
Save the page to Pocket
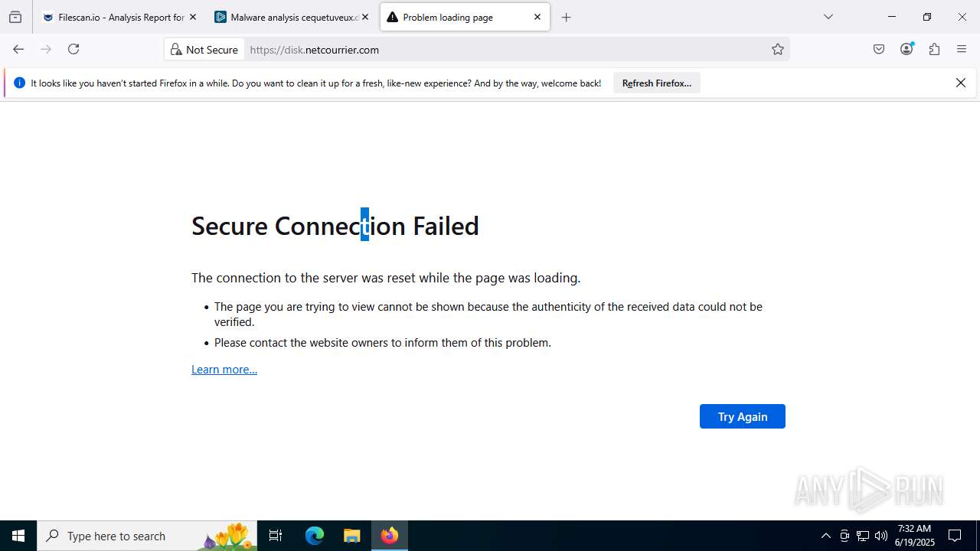879,49
